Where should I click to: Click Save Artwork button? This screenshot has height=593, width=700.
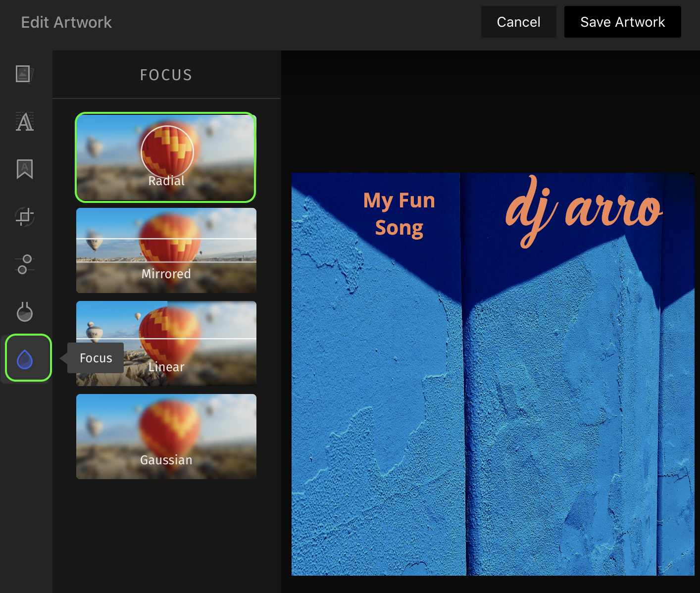pos(622,22)
